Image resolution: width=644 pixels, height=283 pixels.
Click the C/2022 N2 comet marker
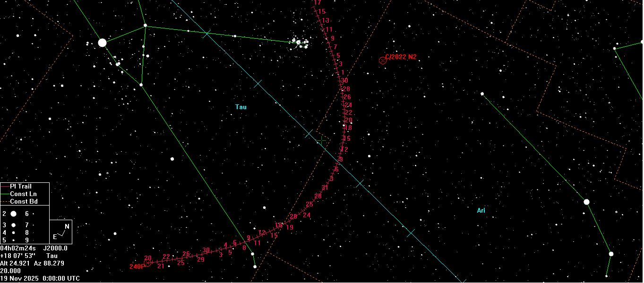point(383,60)
